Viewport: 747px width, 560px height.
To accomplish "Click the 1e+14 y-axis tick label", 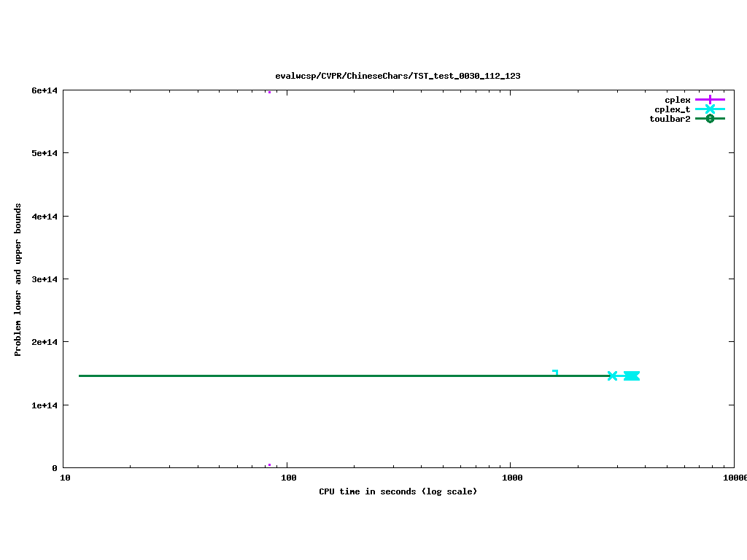I will pos(44,405).
